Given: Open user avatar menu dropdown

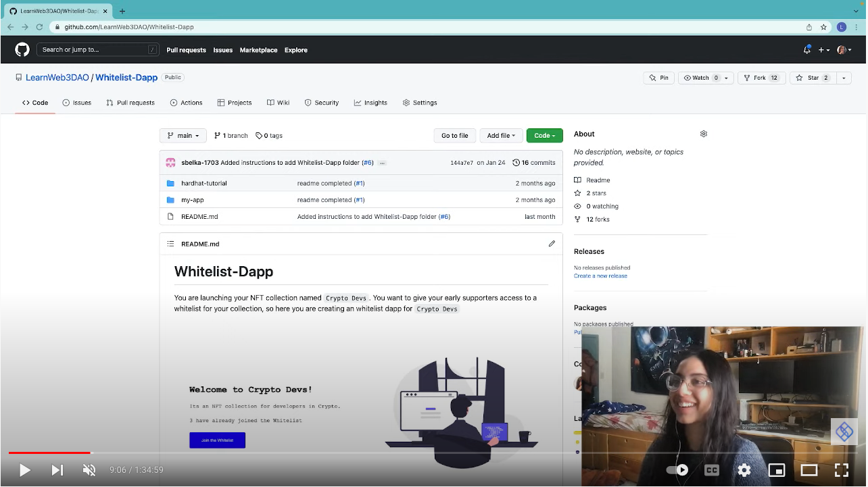Looking at the screenshot, I should click(844, 50).
